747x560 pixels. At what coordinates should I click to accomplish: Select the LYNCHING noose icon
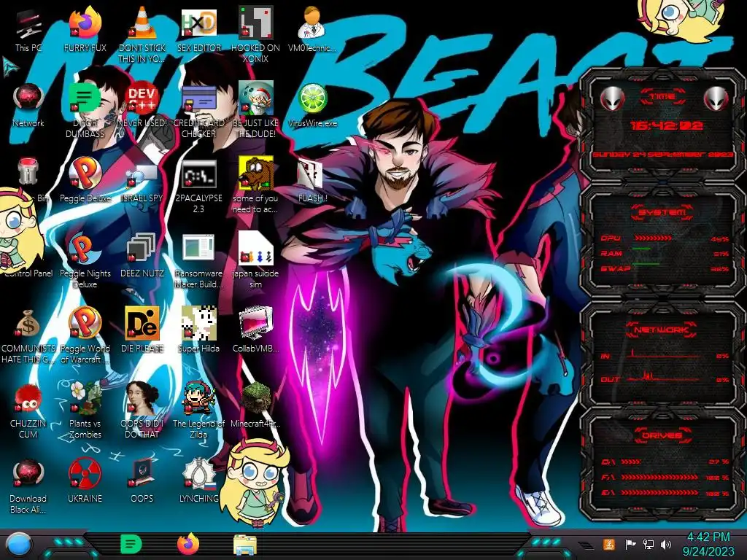(199, 481)
